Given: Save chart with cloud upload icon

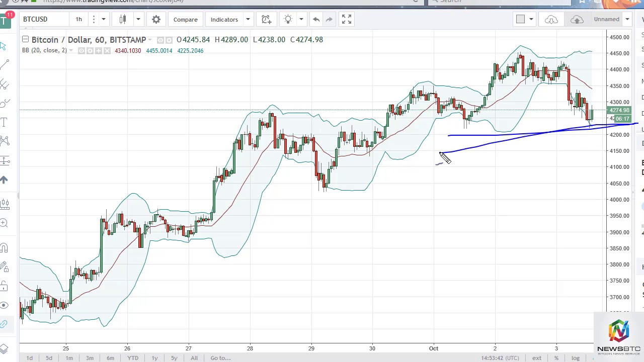Looking at the screenshot, I should tap(577, 19).
